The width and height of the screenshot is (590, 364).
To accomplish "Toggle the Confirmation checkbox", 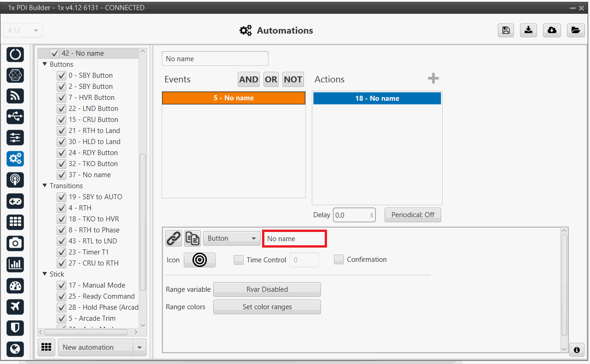I will coord(339,260).
